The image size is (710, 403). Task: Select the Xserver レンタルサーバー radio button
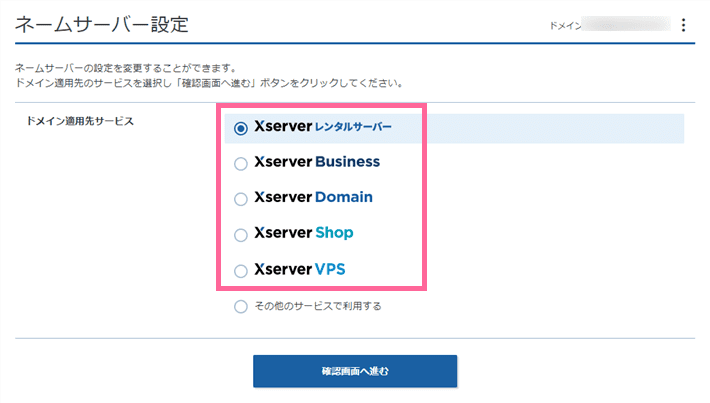pyautogui.click(x=241, y=128)
